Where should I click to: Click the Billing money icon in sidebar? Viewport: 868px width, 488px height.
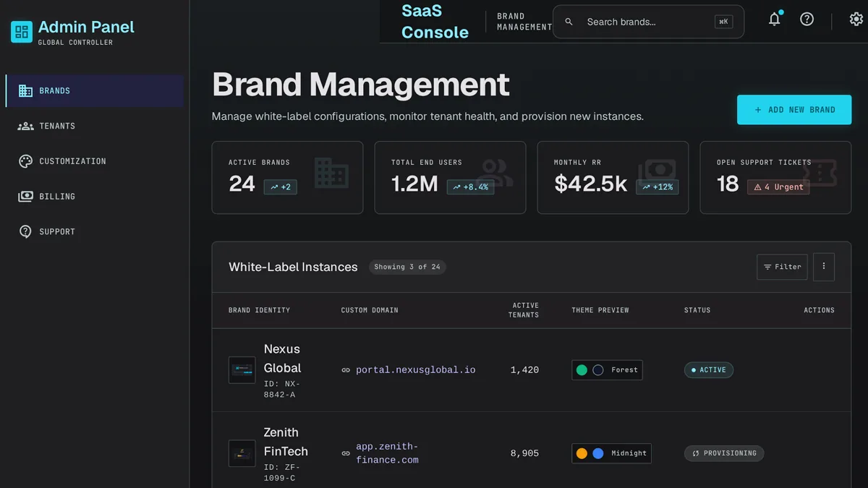point(25,197)
